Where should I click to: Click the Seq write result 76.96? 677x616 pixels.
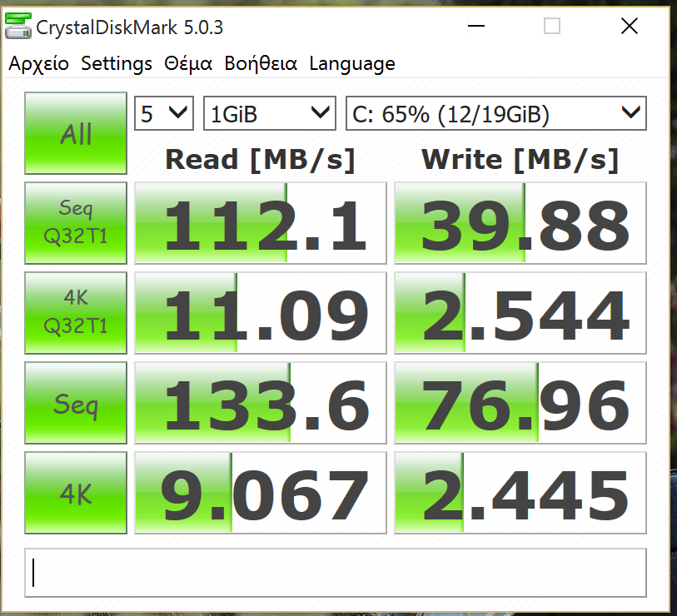(520, 403)
